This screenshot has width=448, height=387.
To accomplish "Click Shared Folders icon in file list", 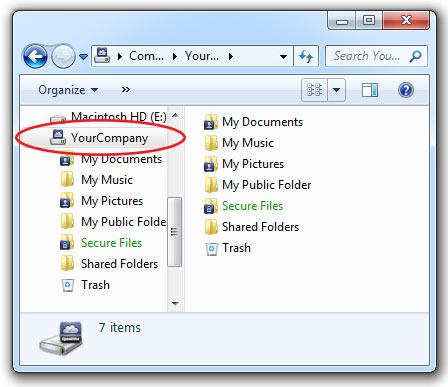I will click(211, 227).
